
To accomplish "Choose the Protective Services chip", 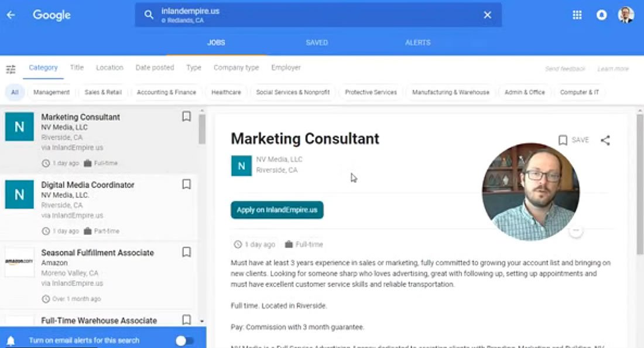I will (371, 92).
